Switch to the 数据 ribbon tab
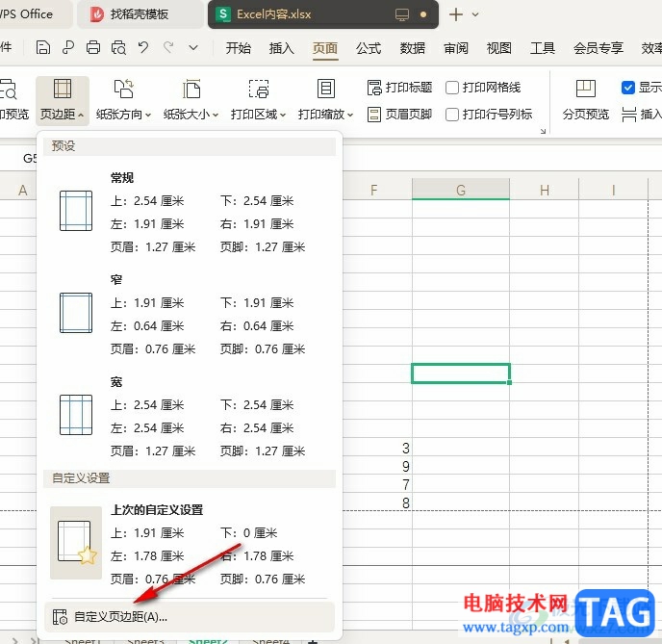Image resolution: width=662 pixels, height=644 pixels. pos(413,48)
